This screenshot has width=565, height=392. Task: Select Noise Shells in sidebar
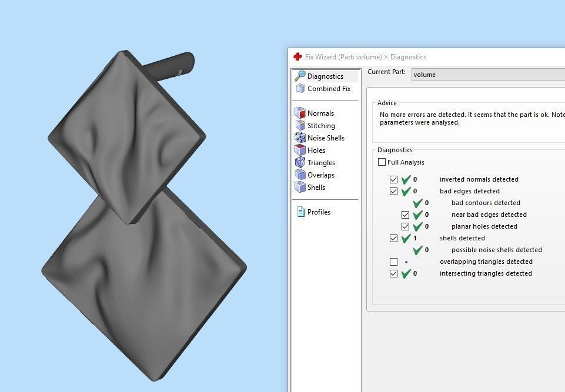[x=326, y=138]
